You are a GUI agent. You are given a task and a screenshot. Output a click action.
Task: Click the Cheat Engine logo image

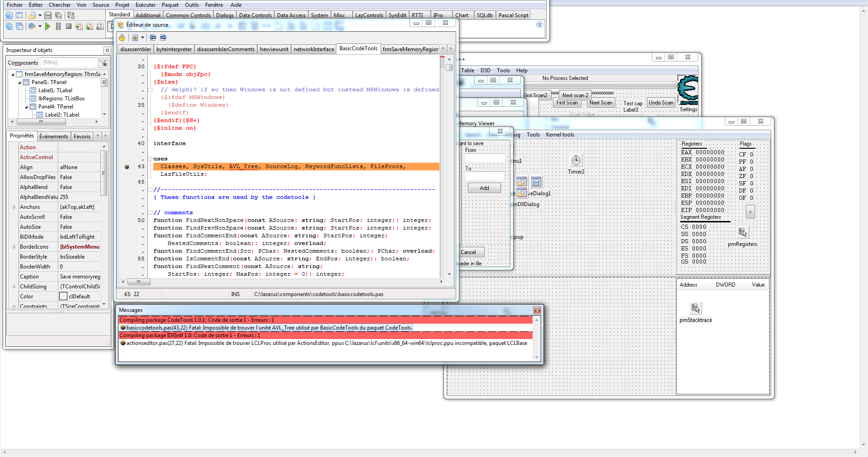[688, 89]
